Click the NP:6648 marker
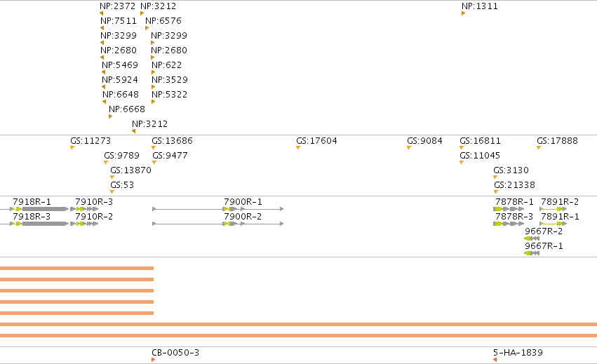The image size is (597, 364). point(104,102)
